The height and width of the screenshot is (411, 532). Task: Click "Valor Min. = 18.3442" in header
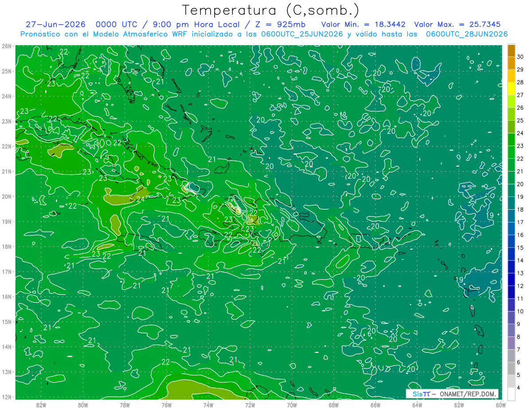(x=364, y=24)
